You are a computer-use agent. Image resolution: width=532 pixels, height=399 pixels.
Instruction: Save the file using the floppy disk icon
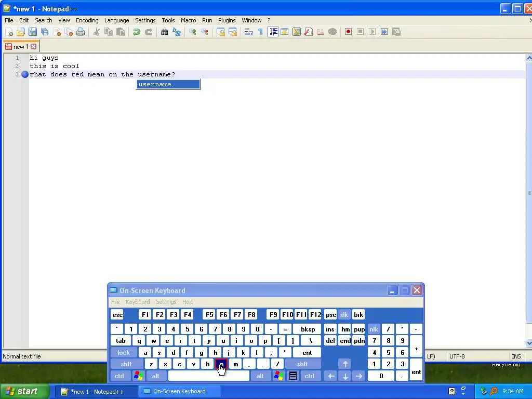tap(33, 32)
